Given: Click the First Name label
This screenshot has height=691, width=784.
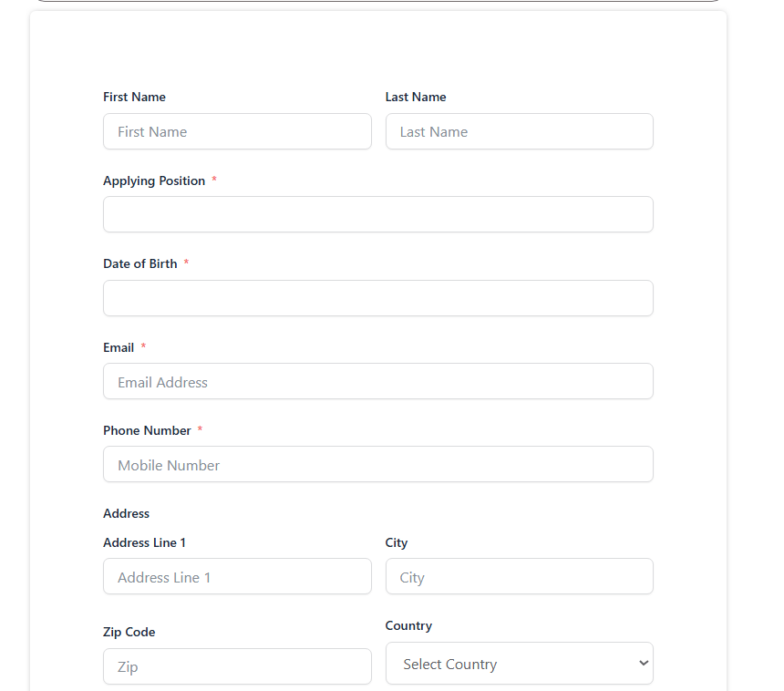Looking at the screenshot, I should (x=134, y=97).
